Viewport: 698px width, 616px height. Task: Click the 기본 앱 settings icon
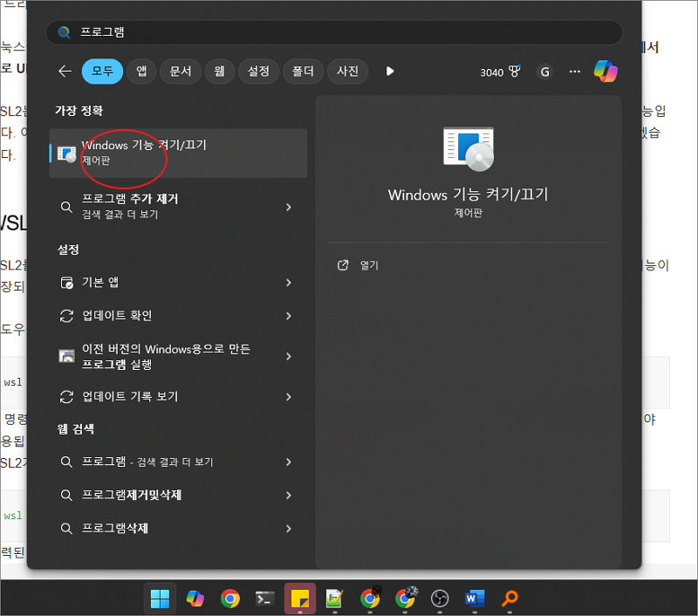point(67,283)
